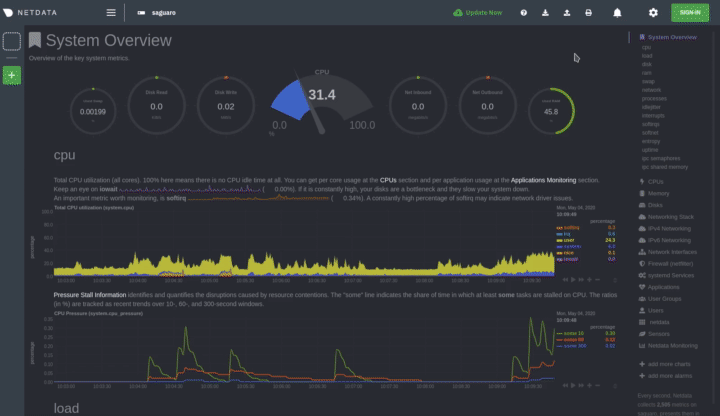Open the help question mark icon
This screenshot has height=416, width=720.
[x=523, y=13]
